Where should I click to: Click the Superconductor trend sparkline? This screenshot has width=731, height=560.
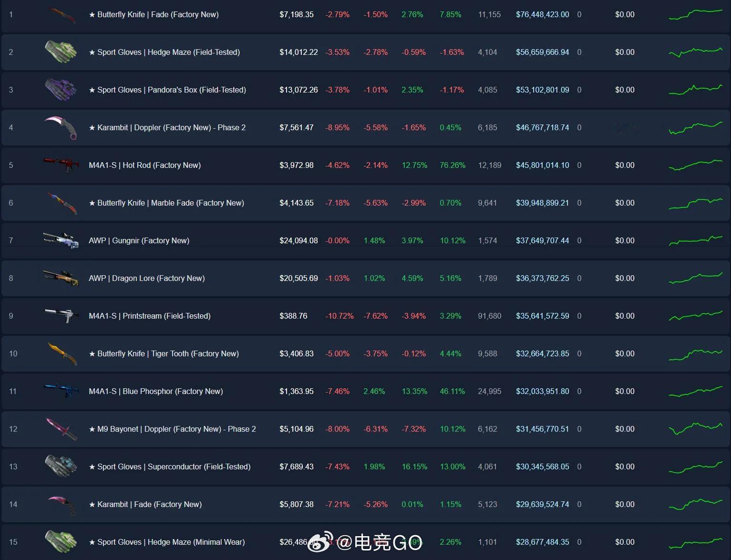pos(696,467)
